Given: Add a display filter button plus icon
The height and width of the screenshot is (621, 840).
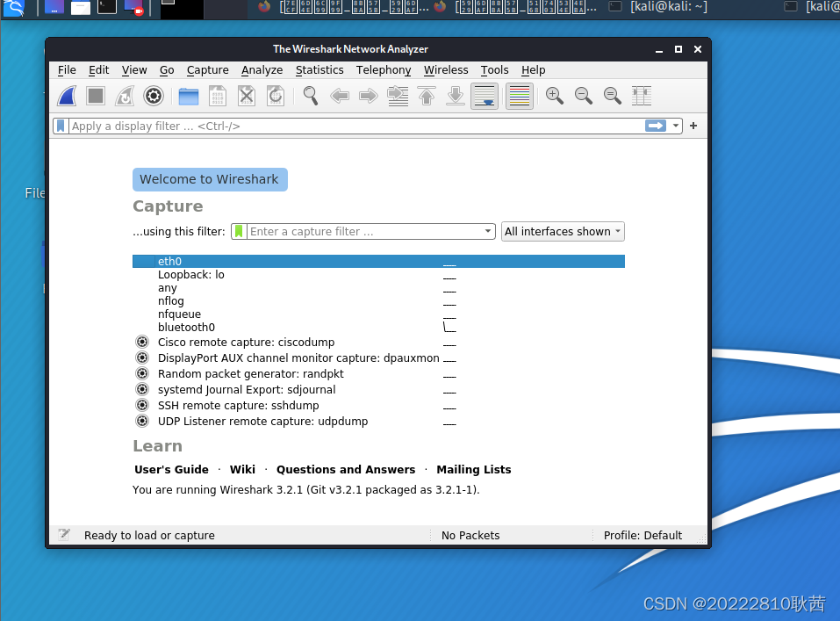Looking at the screenshot, I should click(x=693, y=126).
